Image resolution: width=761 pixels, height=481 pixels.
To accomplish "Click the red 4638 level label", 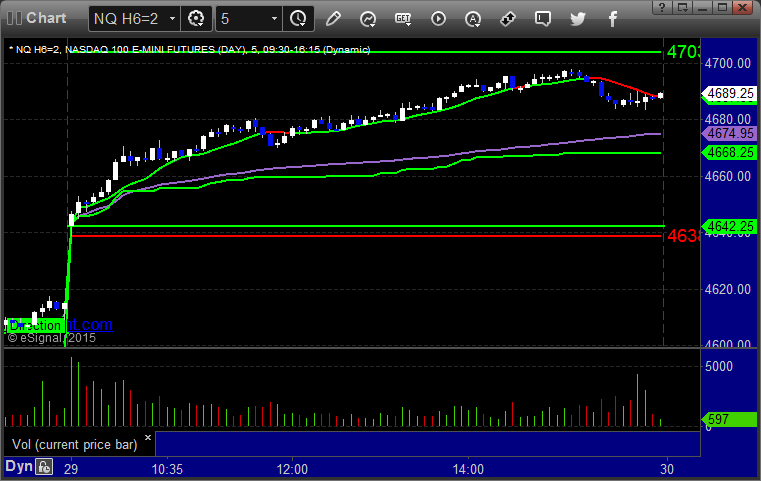I will point(683,236).
